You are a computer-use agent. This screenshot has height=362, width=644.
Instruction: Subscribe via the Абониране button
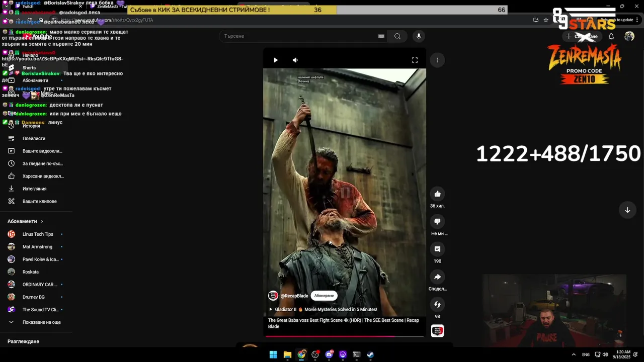pyautogui.click(x=324, y=296)
